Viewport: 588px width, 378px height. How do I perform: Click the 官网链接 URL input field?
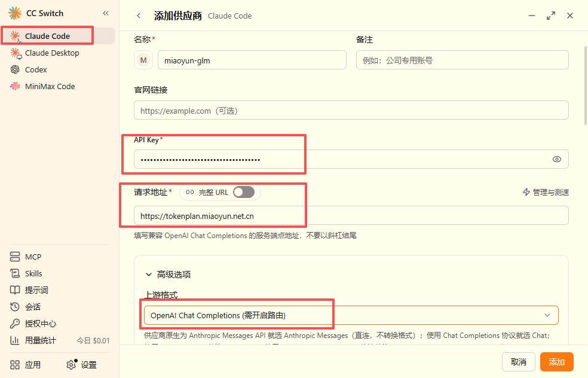[351, 111]
